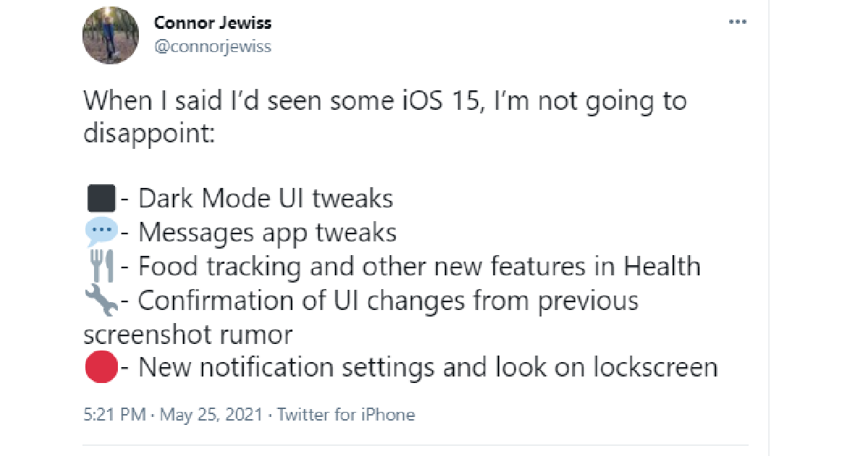Screen dimensions: 868x456
Task: Click the red circle emoji
Action: (101, 368)
